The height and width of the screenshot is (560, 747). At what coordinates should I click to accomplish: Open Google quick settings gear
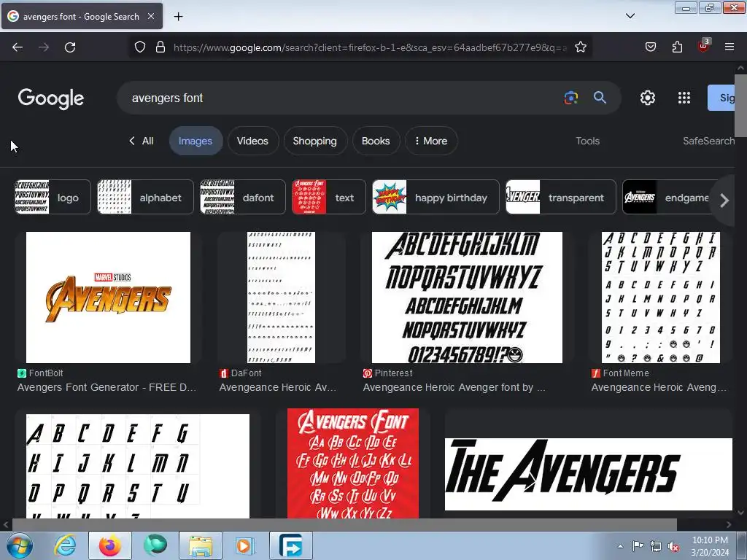[648, 98]
